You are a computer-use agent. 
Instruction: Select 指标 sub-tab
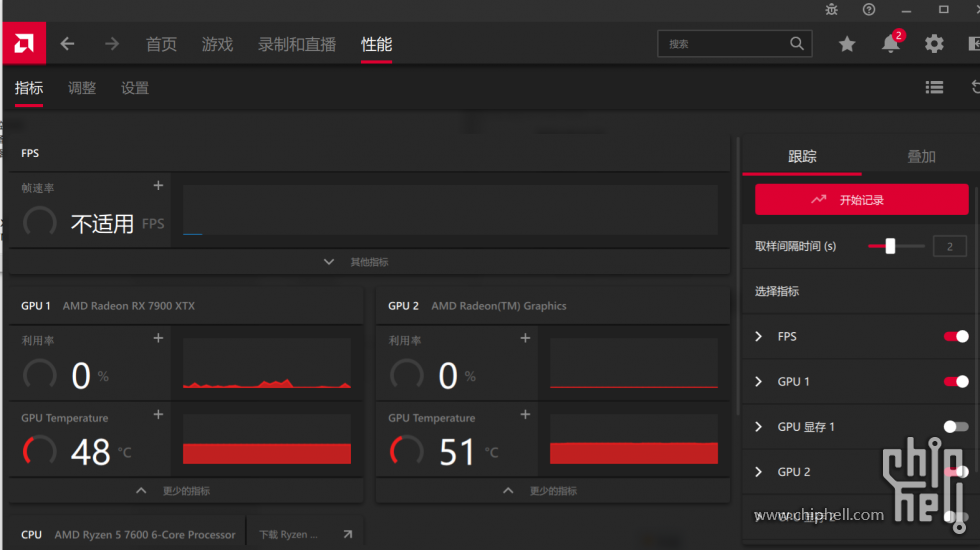(x=29, y=88)
